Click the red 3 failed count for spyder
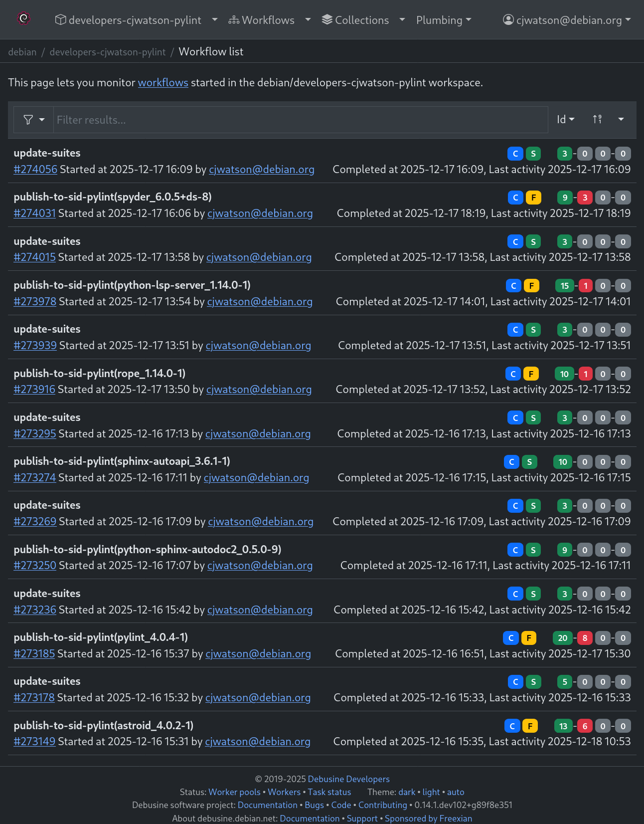This screenshot has height=824, width=644. coord(585,198)
